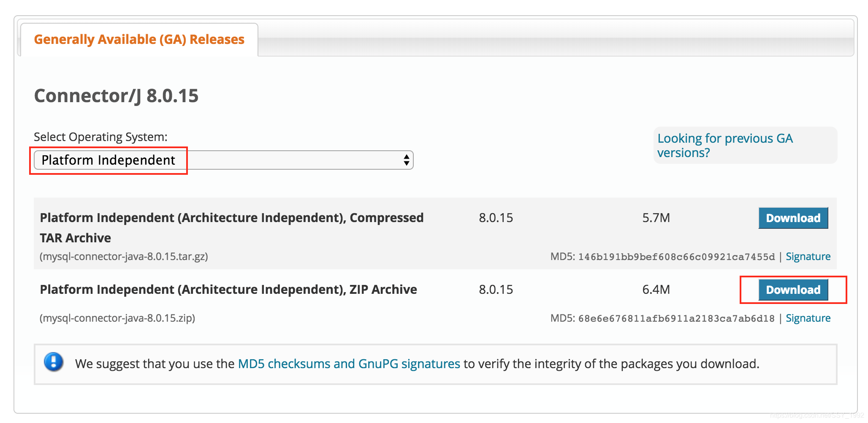This screenshot has width=868, height=423.
Task: Click the Select Operating System label
Action: coord(100,137)
